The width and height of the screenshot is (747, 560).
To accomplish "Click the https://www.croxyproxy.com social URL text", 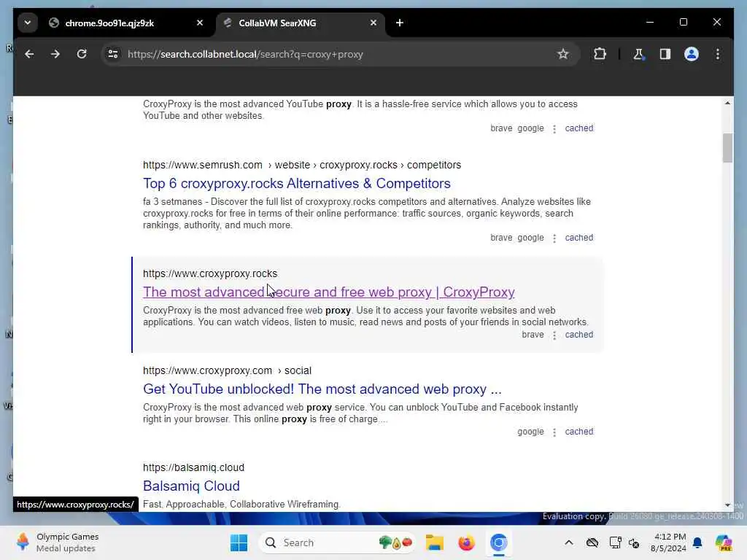I will point(228,370).
